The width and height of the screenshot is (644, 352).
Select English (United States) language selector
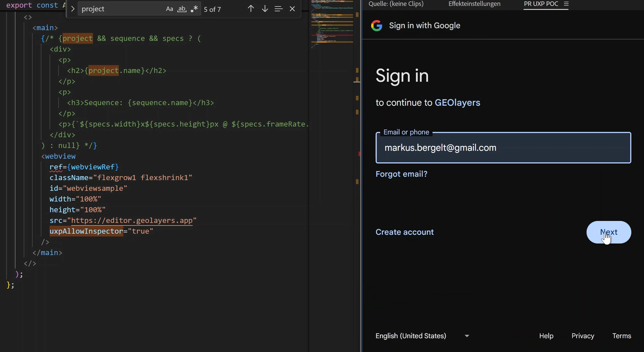(x=411, y=336)
